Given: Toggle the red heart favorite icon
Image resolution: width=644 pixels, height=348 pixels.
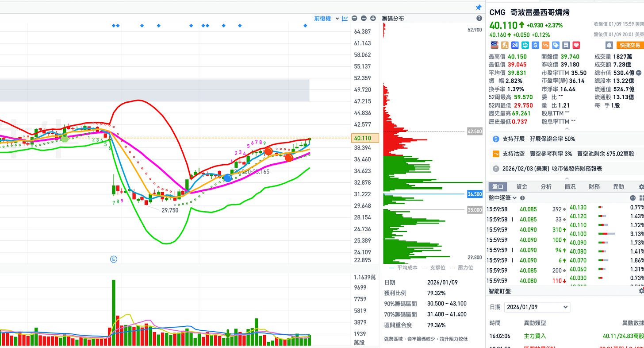Looking at the screenshot, I should 576,45.
